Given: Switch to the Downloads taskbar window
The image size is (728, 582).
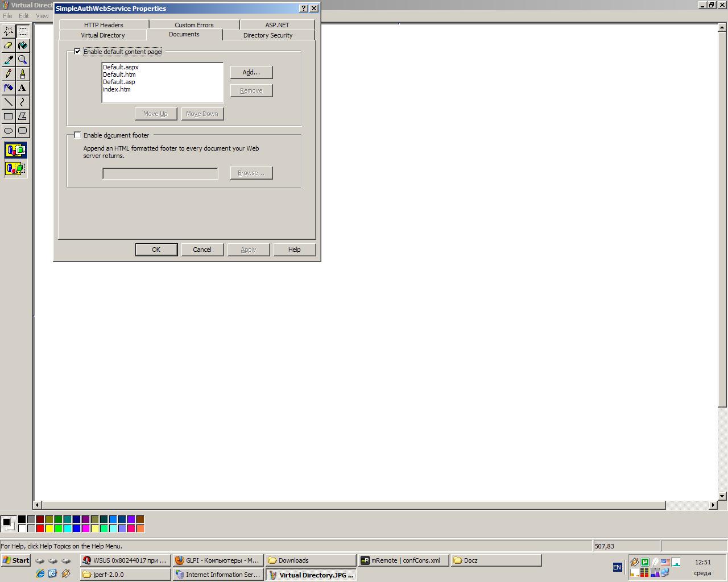Looking at the screenshot, I should tap(311, 560).
